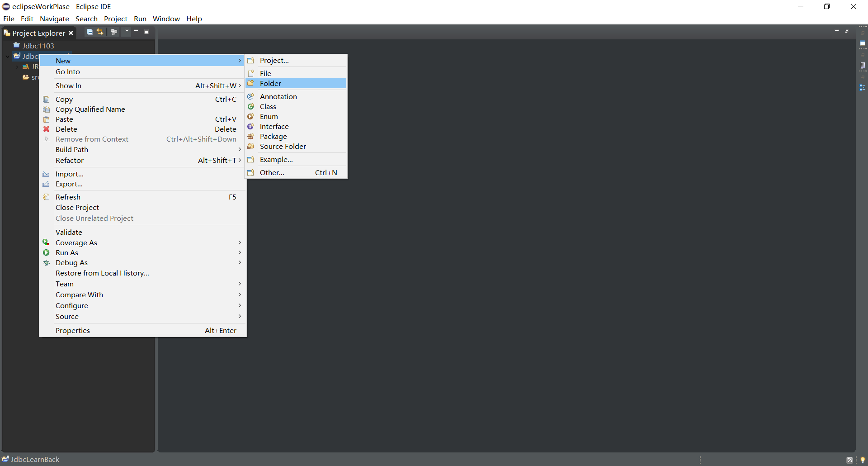Click the status bar RSS feed icon
The width and height of the screenshot is (868, 466).
click(849, 460)
